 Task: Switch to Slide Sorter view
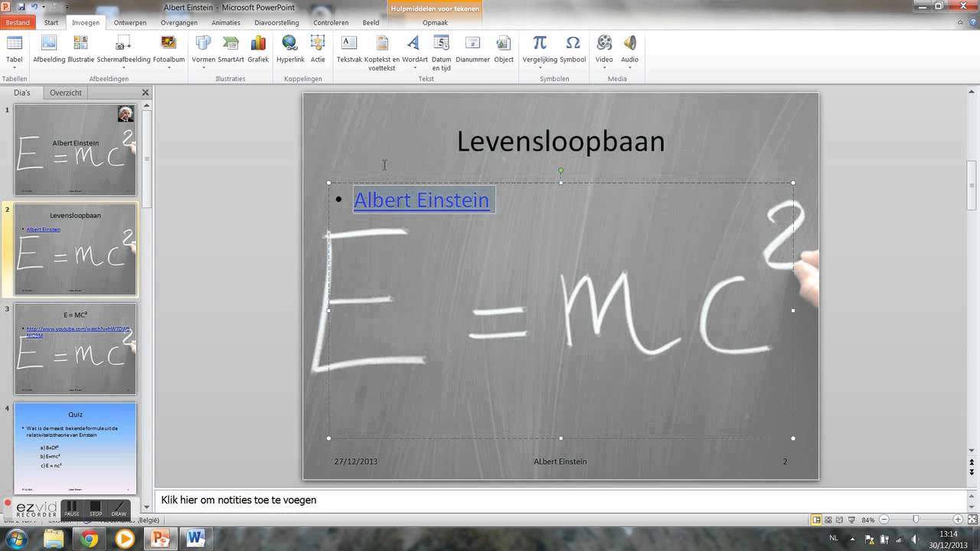coord(828,520)
